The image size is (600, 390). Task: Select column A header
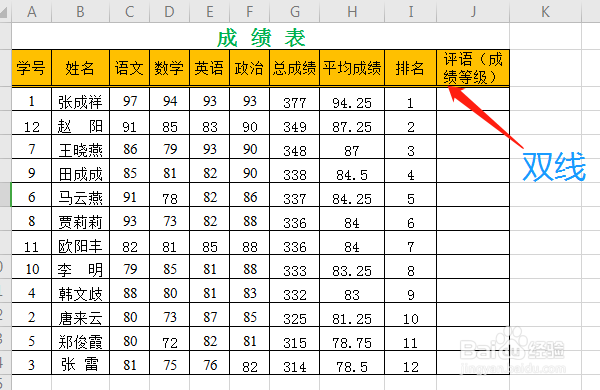(x=31, y=11)
